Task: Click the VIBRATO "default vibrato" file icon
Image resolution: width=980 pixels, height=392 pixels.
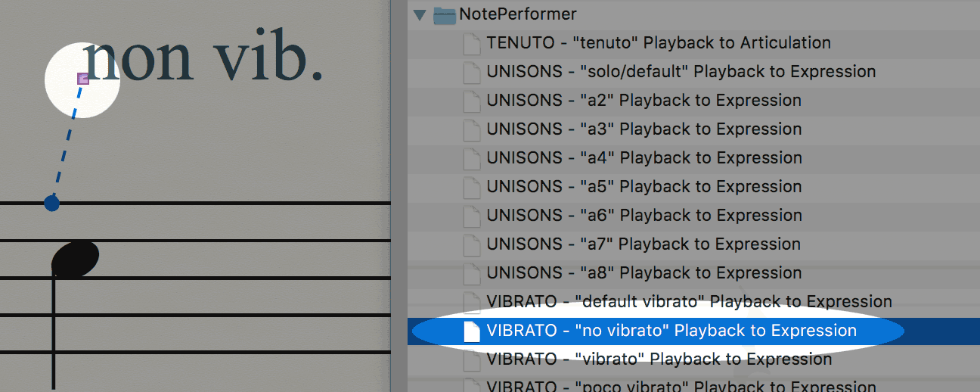Action: (472, 302)
